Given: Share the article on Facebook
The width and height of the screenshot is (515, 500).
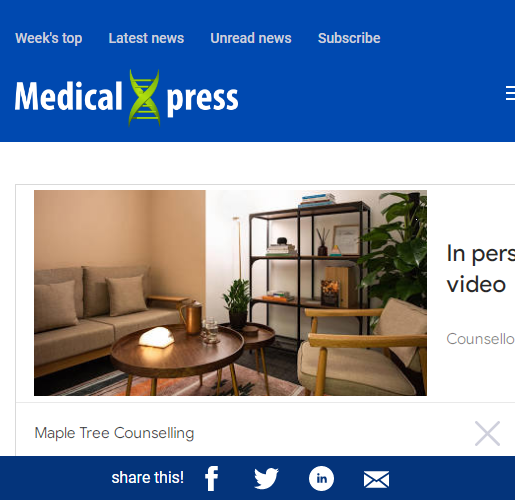Looking at the screenshot, I should 212,479.
